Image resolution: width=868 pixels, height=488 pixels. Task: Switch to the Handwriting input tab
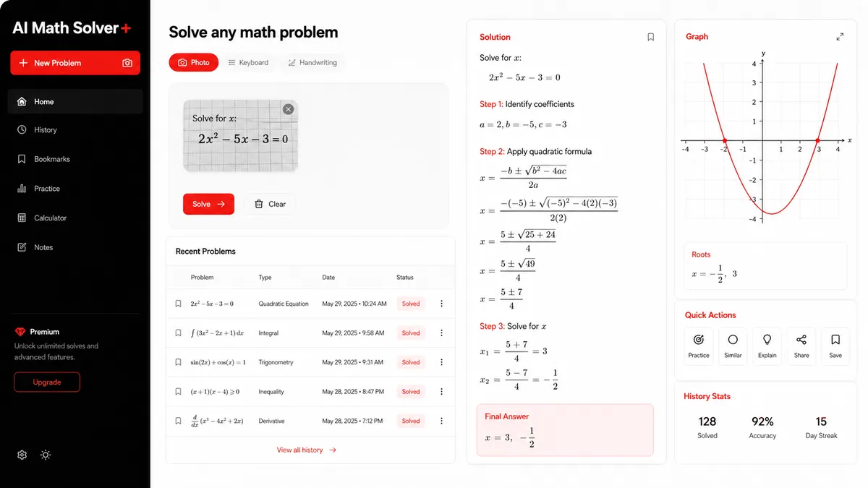(312, 63)
